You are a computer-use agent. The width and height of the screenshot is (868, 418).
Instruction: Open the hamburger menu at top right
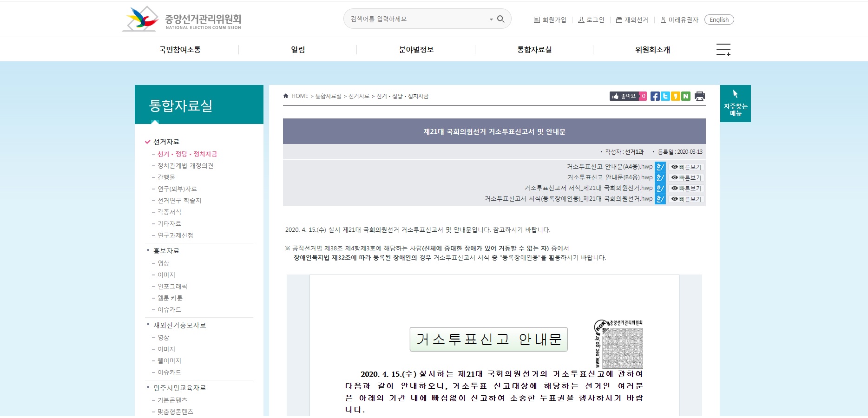(723, 49)
